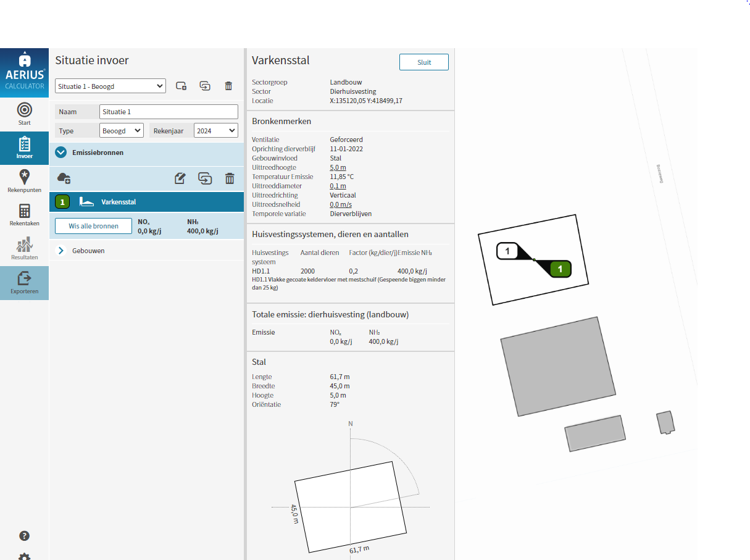Go to the Exporteren section

tap(24, 283)
